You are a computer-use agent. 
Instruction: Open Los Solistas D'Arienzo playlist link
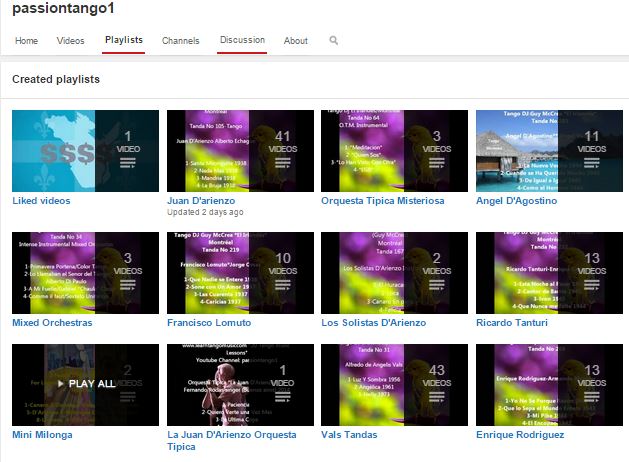373,322
